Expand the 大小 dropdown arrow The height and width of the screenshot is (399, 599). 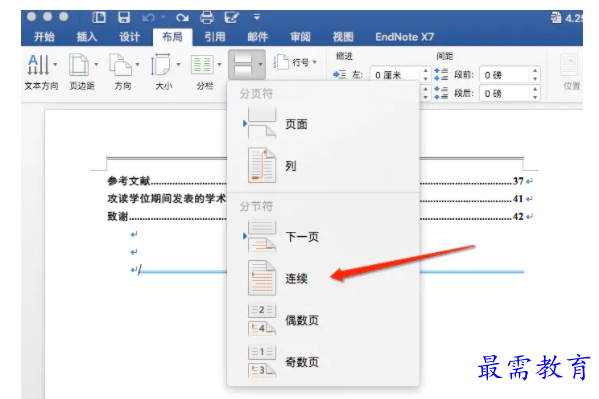(x=178, y=65)
